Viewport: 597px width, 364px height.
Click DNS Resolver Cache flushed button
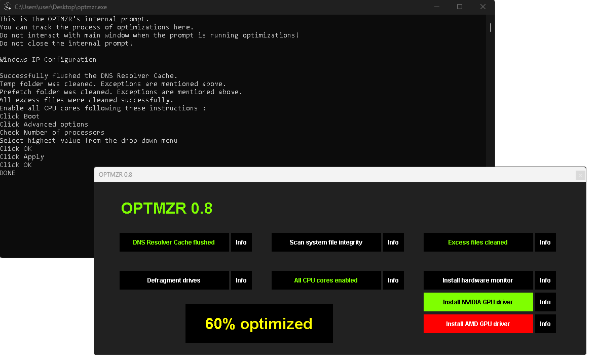click(x=174, y=242)
